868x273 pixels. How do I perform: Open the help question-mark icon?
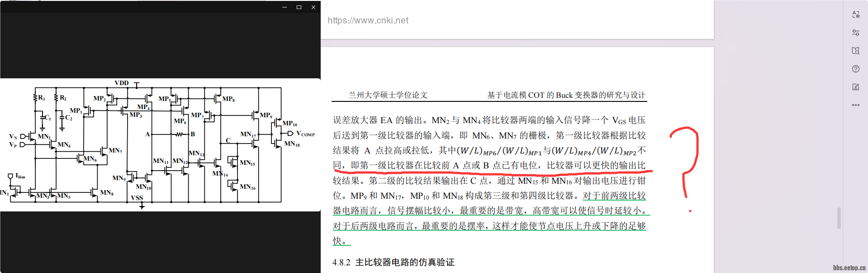click(855, 69)
